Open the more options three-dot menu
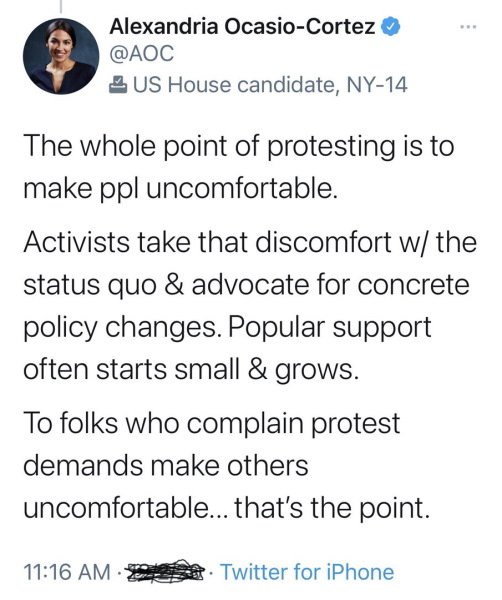Screen dimensions: 502x600 click(469, 27)
